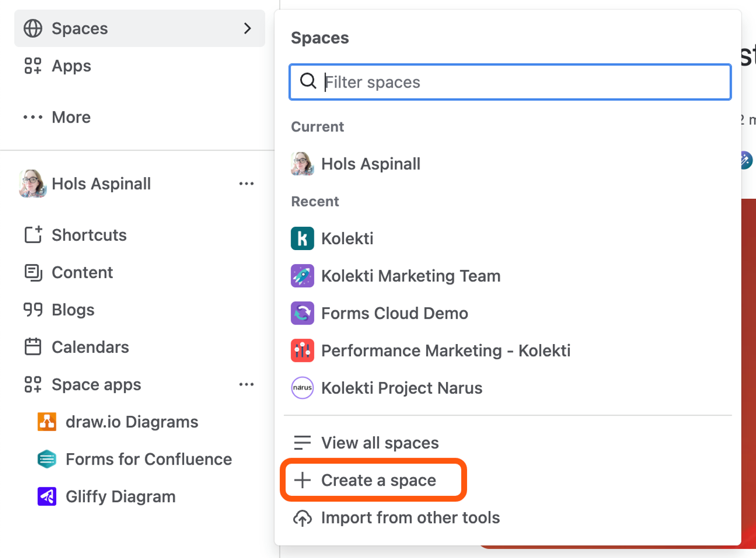Open Gliffy Diagram app
The image size is (756, 558).
[x=120, y=496]
